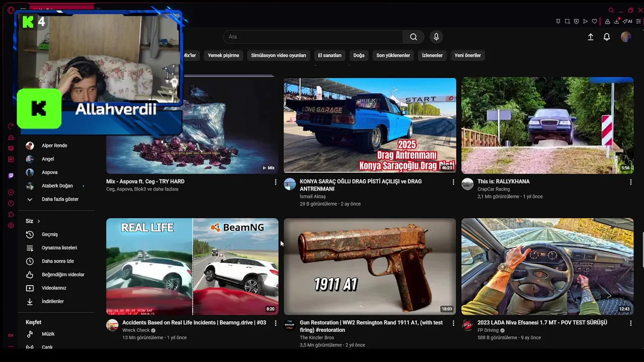Take a snapshot with the capture icon
This screenshot has height=362, width=644.
click(567, 21)
